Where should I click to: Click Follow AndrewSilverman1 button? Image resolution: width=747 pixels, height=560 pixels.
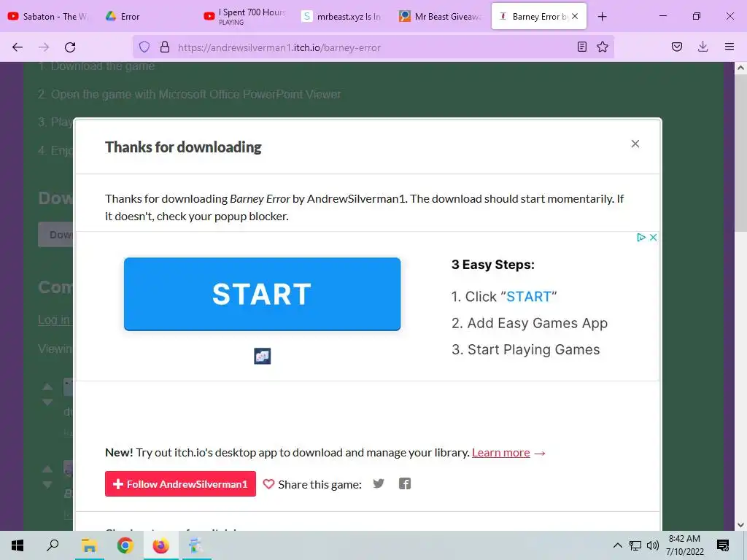point(181,484)
